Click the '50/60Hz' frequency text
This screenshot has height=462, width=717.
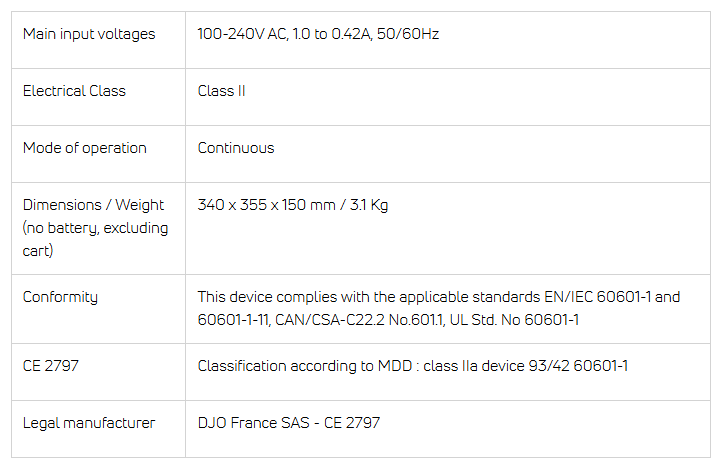[x=408, y=34]
